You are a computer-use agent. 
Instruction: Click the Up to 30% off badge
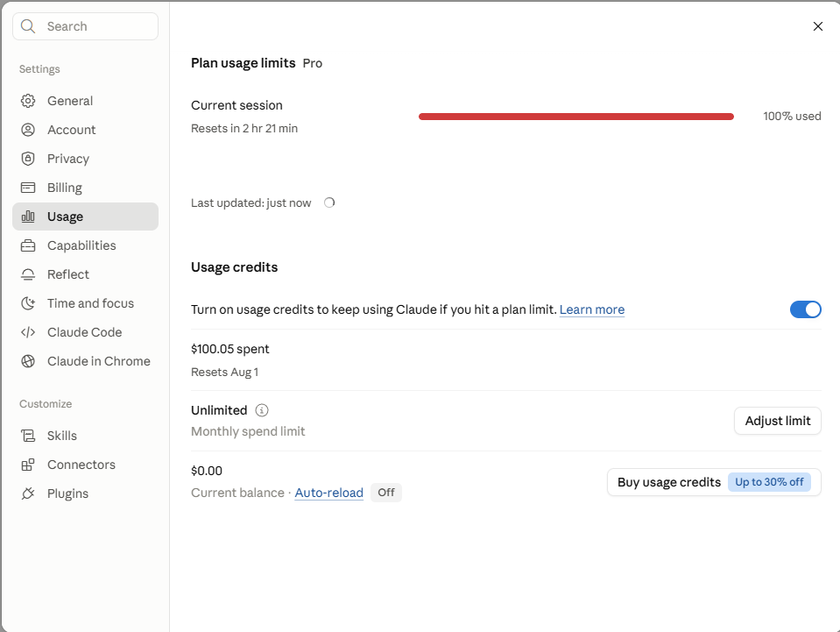coord(769,482)
